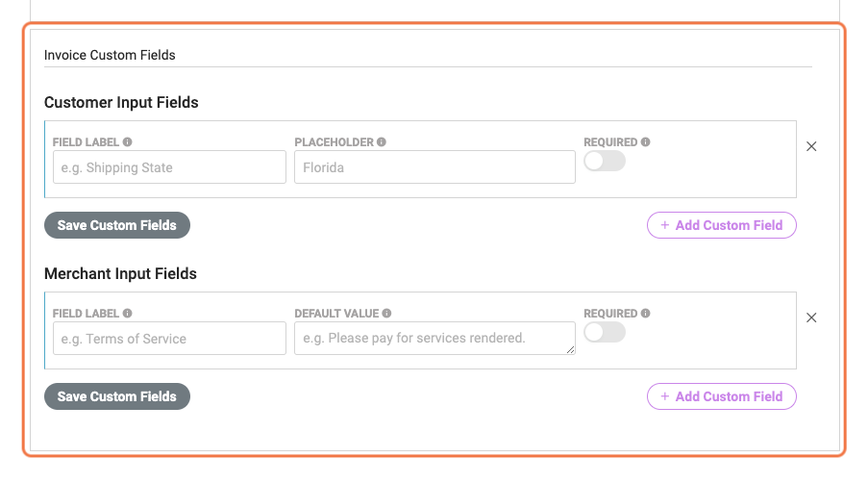This screenshot has height=483, width=868.
Task: Click info icon next to PLACEHOLDER label
Action: (x=382, y=141)
